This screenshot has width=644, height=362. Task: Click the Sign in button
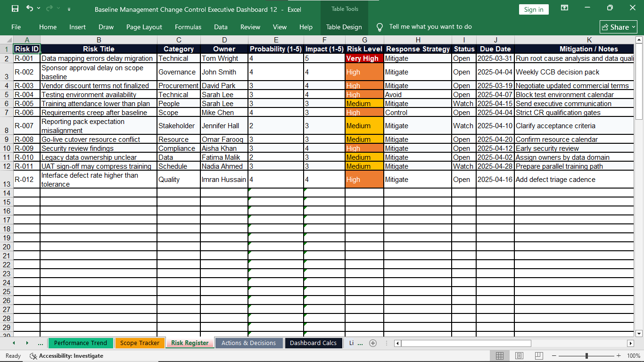click(534, 9)
